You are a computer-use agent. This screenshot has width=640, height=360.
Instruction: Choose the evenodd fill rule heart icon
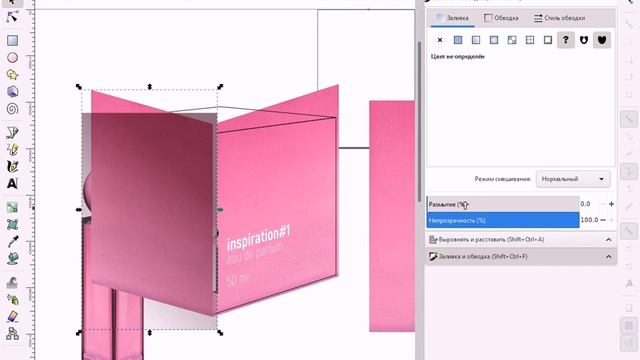pos(584,40)
